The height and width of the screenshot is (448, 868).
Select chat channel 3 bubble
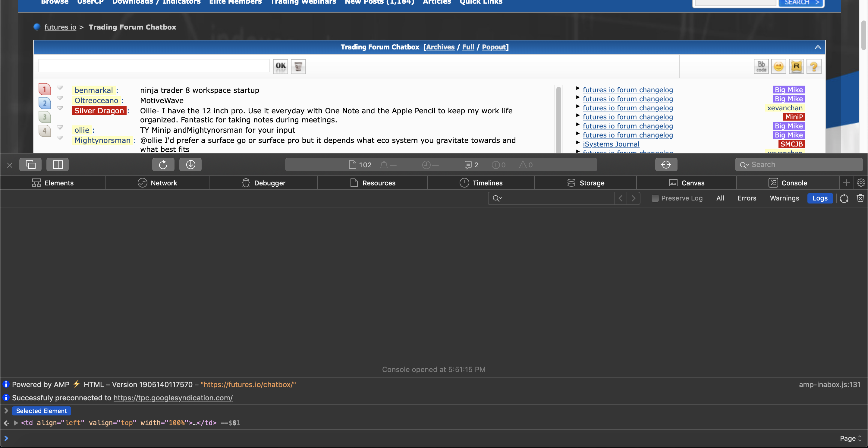click(x=45, y=117)
